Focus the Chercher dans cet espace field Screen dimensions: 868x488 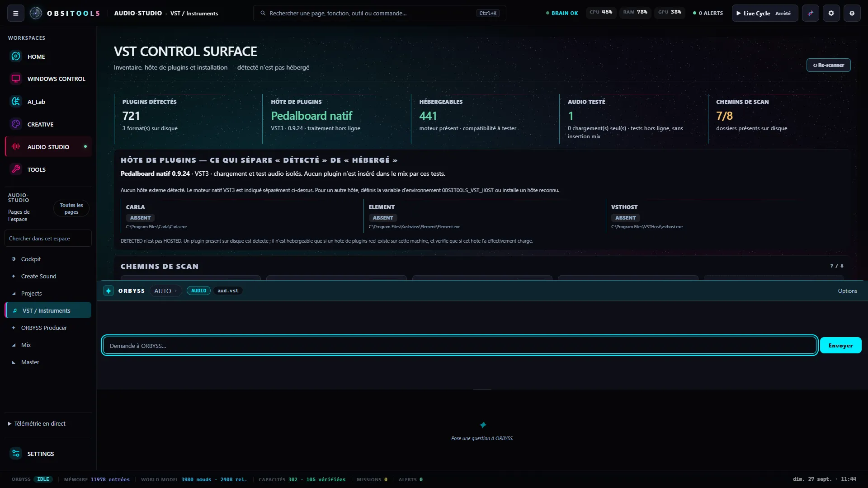[48, 239]
